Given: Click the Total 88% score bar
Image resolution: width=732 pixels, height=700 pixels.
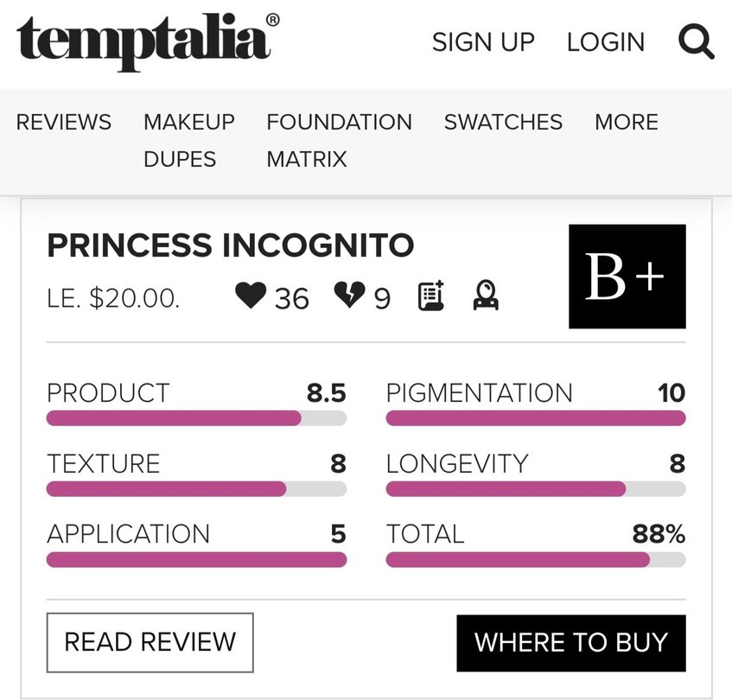Looking at the screenshot, I should pos(536,560).
